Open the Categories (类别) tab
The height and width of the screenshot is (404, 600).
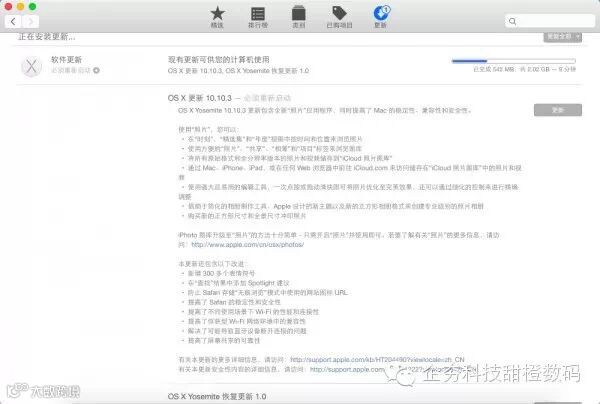tap(298, 17)
